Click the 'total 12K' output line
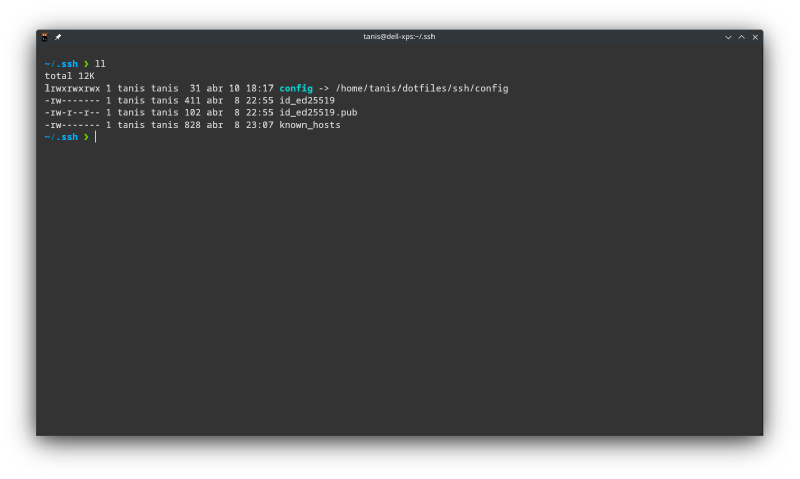Screen dimensions: 800x479 (x=69, y=76)
